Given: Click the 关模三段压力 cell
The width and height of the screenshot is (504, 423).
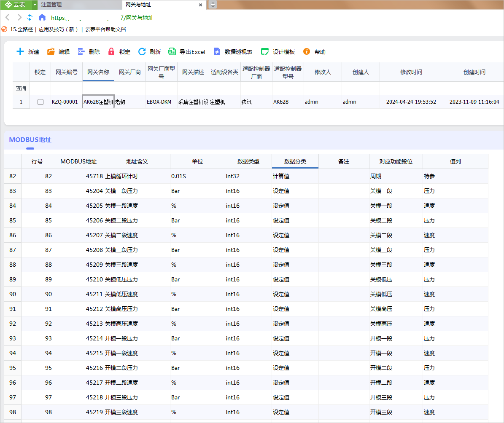Looking at the screenshot, I should 137,250.
